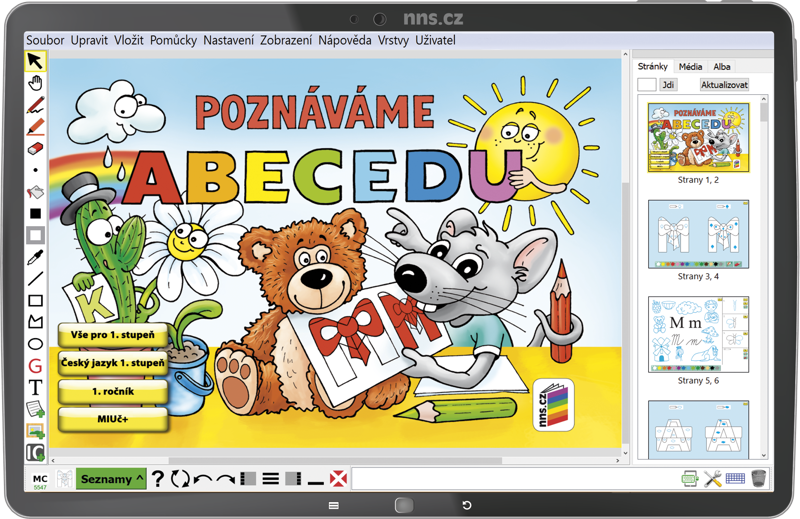Click the Jdi button
Screen dimensions: 800x519
point(668,85)
